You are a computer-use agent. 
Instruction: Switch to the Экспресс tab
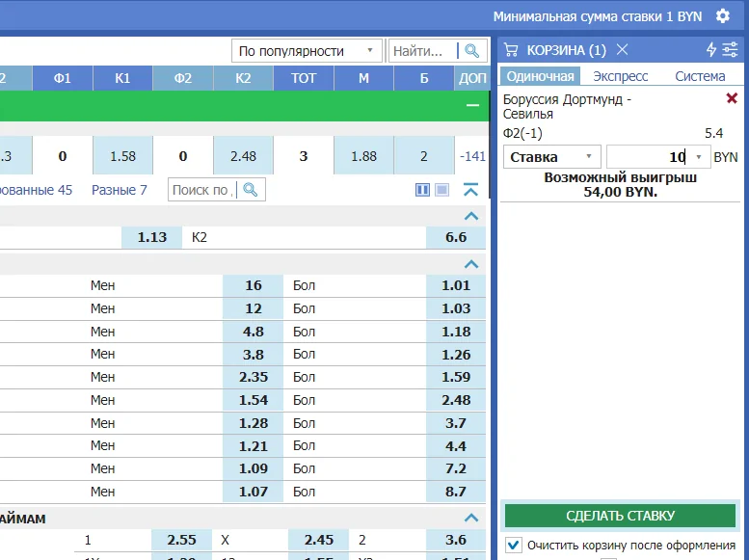tap(620, 76)
